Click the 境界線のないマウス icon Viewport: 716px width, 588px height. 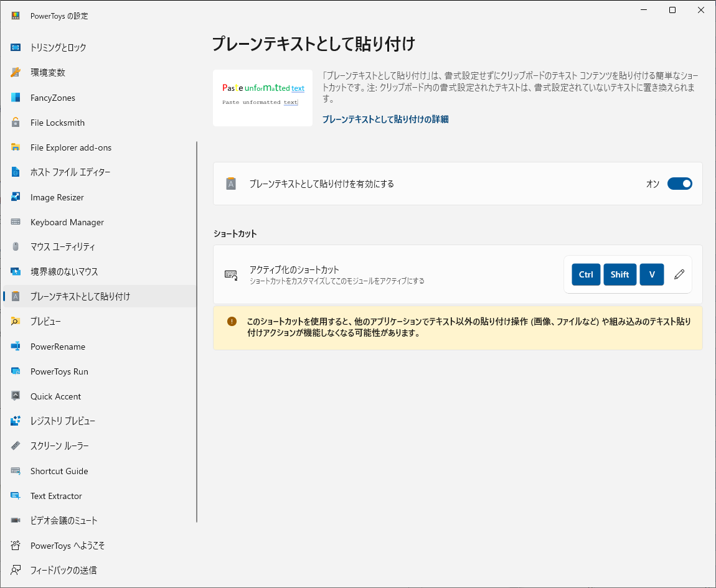click(x=16, y=272)
